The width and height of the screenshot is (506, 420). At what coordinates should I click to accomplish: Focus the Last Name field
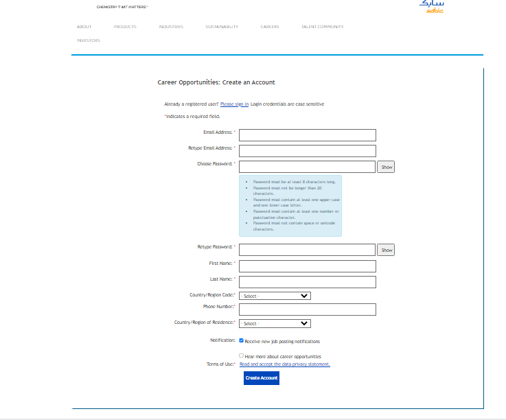click(x=308, y=282)
